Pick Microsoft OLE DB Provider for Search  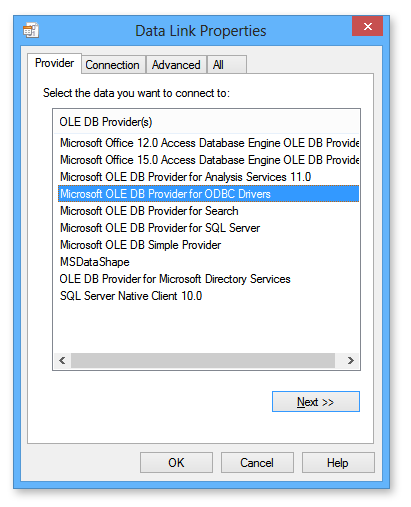(x=209, y=211)
